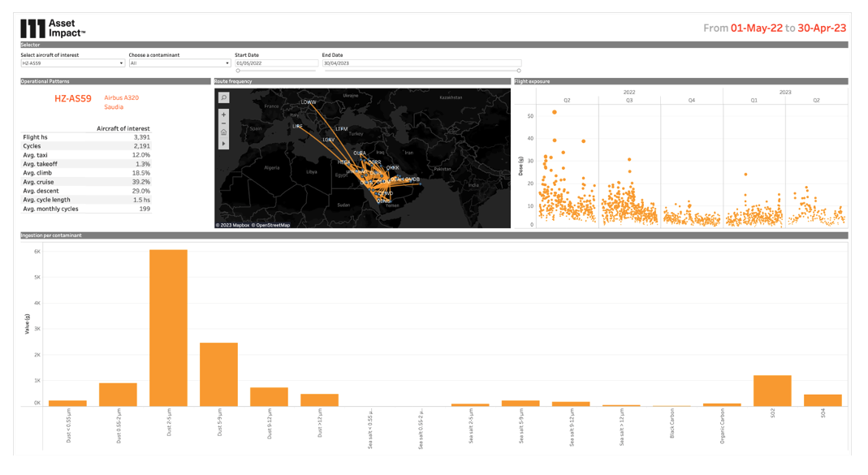868x475 pixels.
Task: Open the aircraft of interest dropdown
Action: pyautogui.click(x=72, y=63)
